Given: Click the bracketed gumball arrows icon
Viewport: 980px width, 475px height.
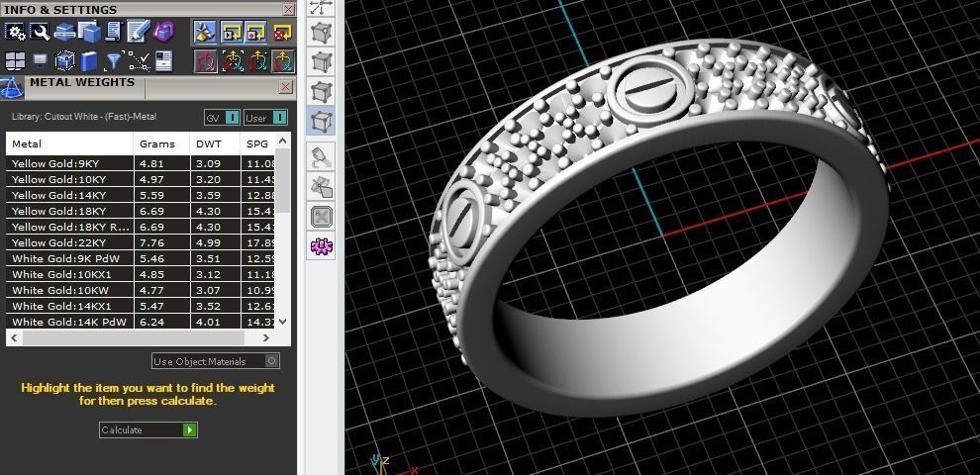Looking at the screenshot, I should tap(232, 61).
